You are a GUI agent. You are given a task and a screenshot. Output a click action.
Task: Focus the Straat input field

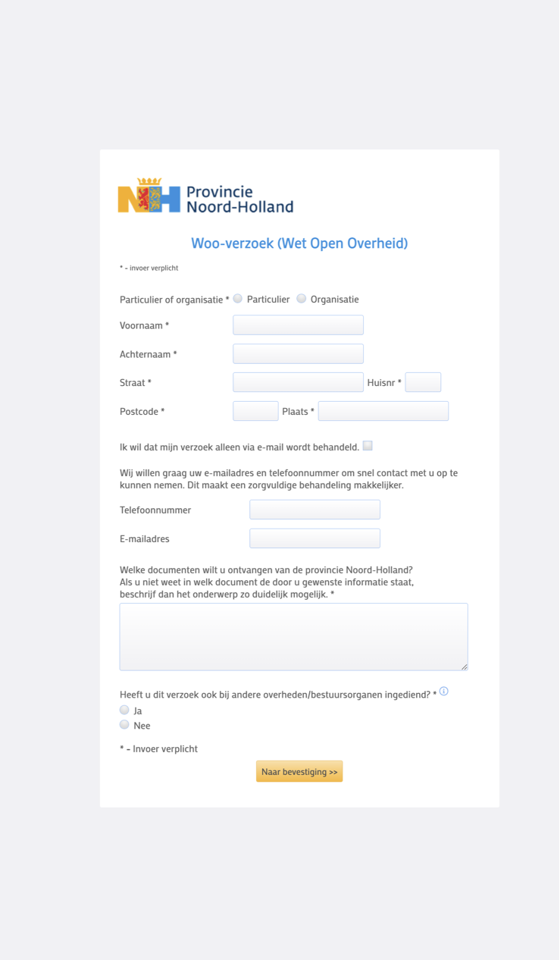coord(298,382)
